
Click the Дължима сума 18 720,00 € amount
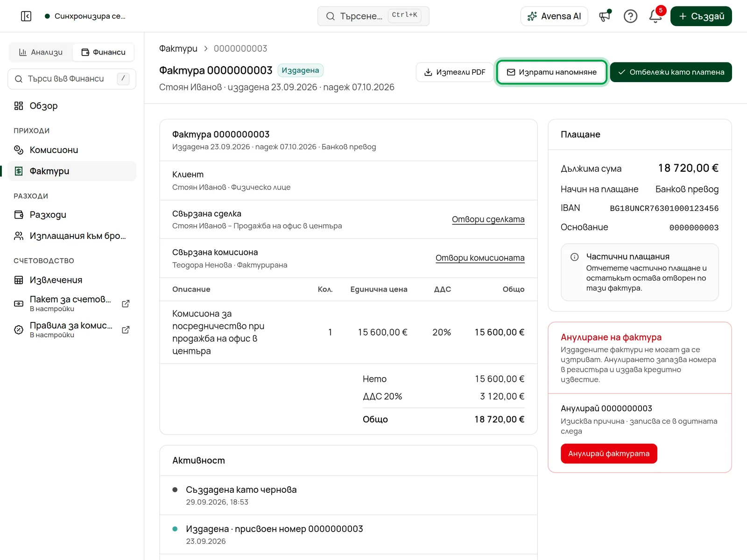688,168
